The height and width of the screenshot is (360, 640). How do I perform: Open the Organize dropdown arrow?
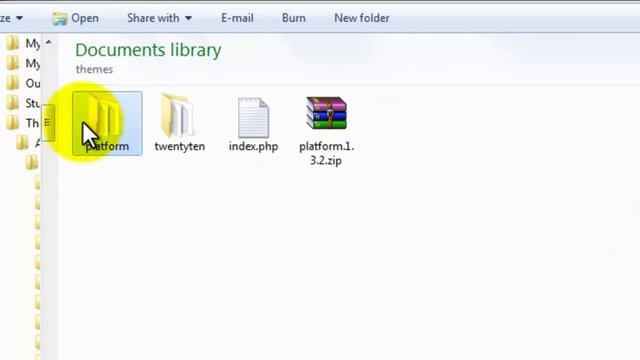(19, 18)
